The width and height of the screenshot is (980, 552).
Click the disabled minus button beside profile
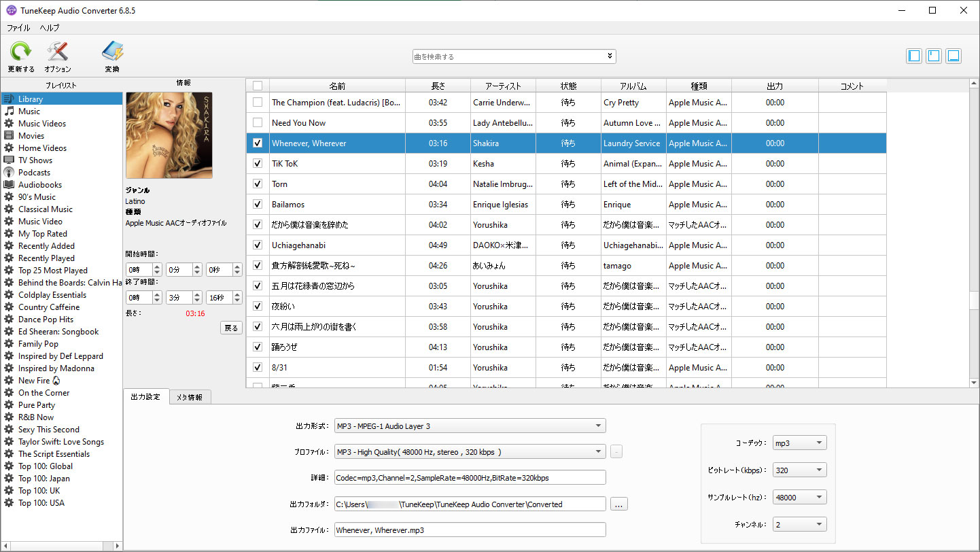tap(616, 452)
